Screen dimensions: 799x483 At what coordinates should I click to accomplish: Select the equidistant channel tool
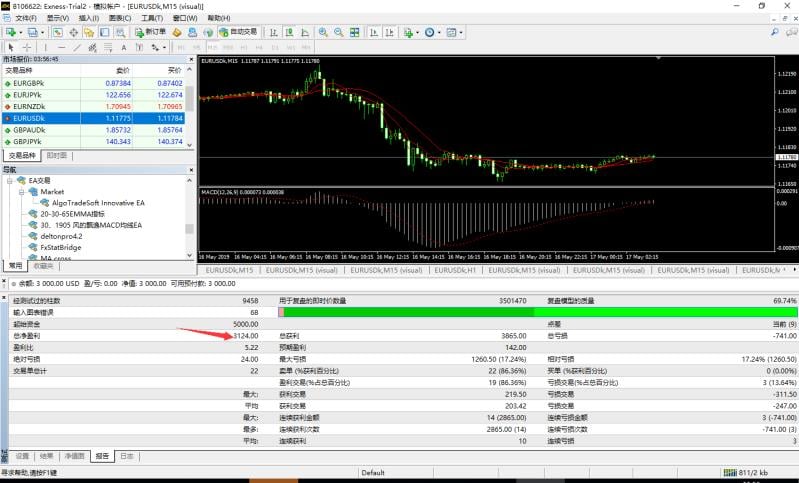92,47
